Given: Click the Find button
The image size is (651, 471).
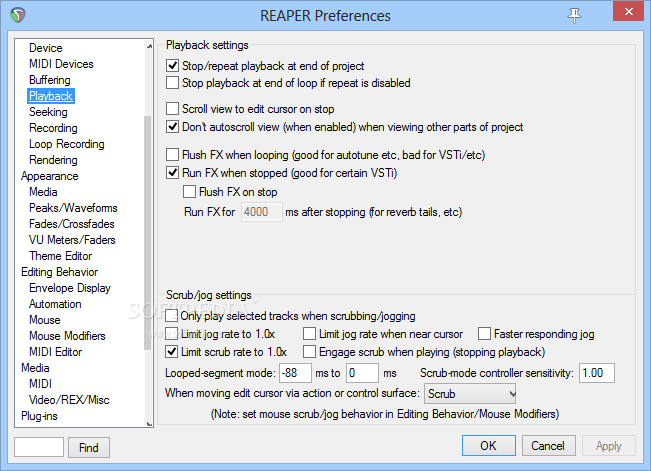Looking at the screenshot, I should coord(89,447).
